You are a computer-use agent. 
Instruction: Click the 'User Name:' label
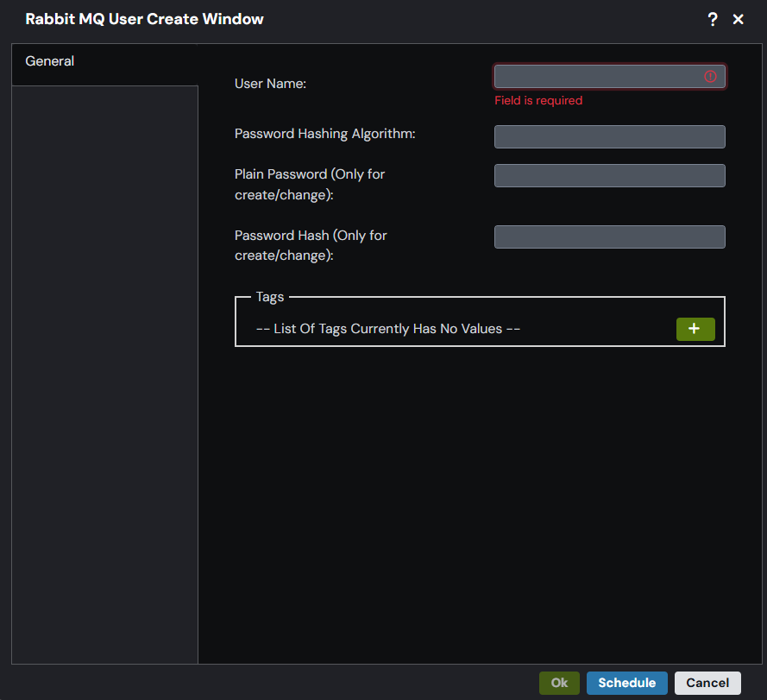270,84
